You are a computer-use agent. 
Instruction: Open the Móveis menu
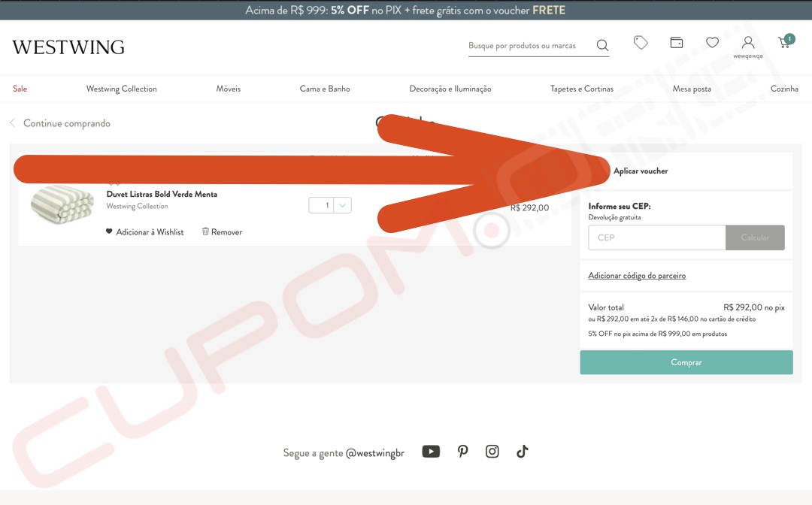pyautogui.click(x=229, y=89)
